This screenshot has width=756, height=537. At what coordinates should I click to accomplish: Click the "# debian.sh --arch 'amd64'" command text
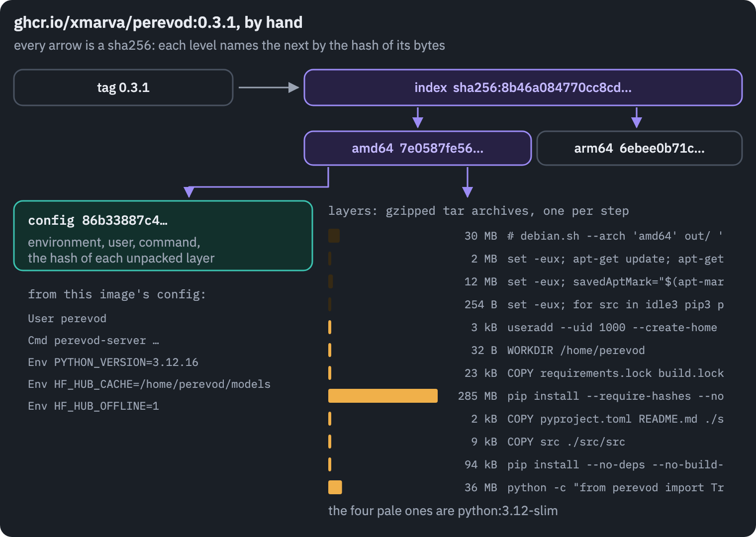click(615, 236)
